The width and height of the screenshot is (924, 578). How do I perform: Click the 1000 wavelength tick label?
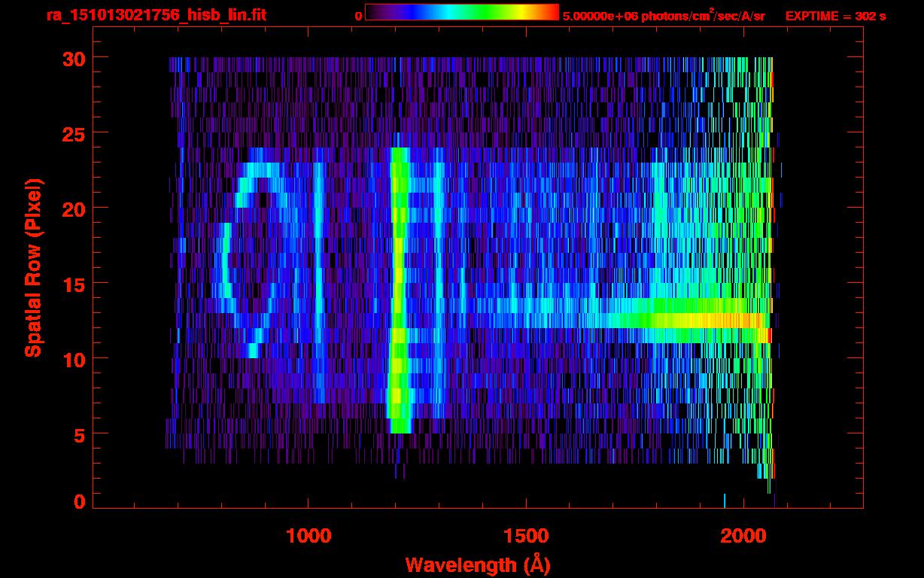pos(309,535)
